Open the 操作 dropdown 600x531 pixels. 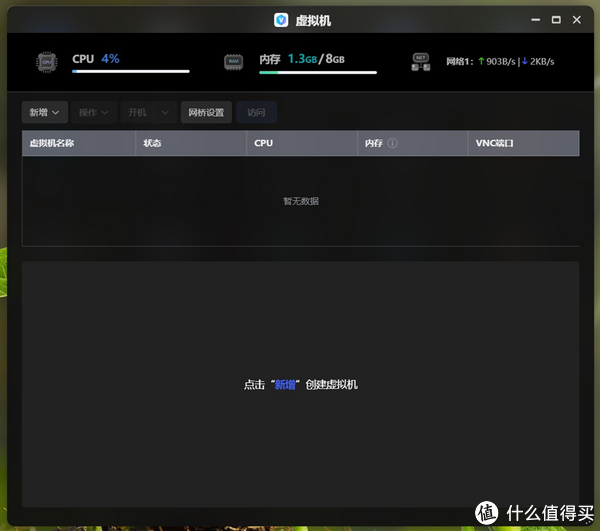[x=94, y=112]
